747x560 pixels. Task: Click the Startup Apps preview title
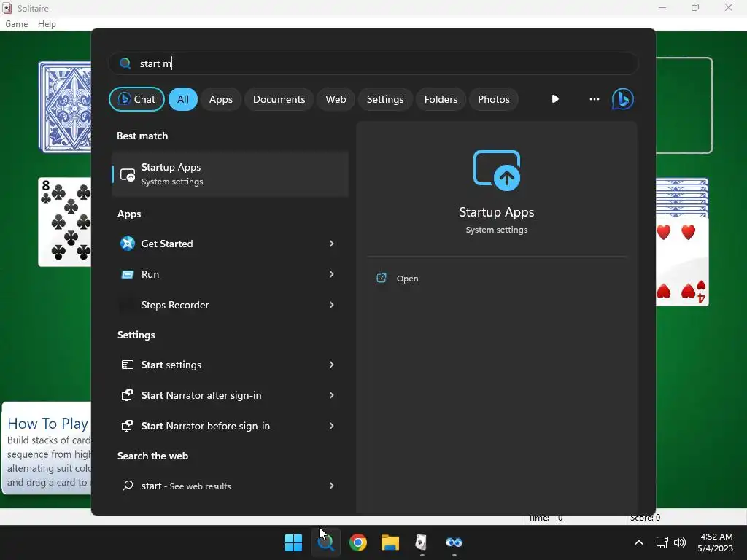(496, 212)
